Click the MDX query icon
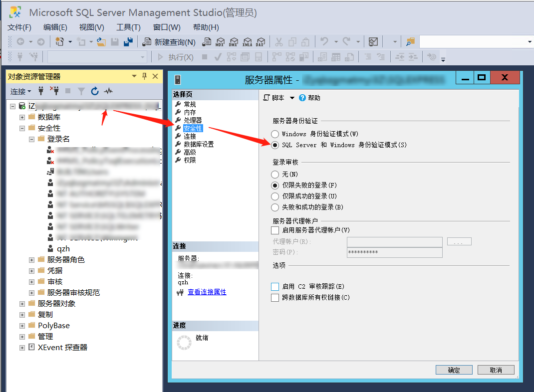Screen dimensions: 534x392 click(x=220, y=42)
